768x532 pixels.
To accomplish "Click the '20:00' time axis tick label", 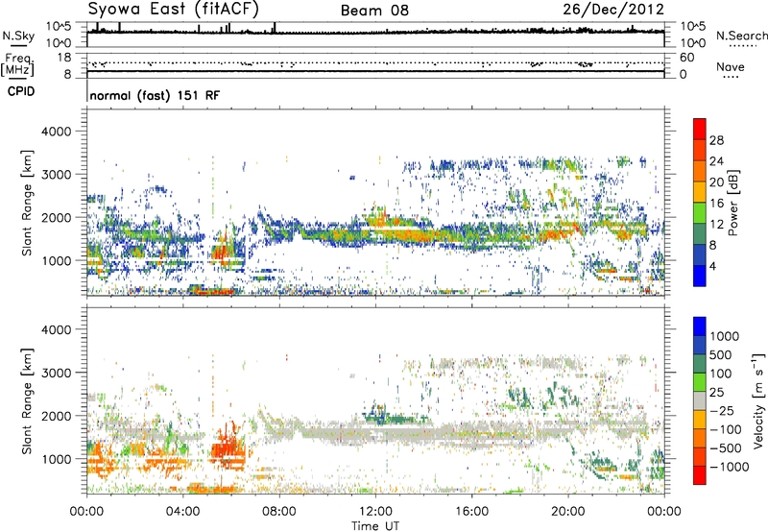I will coord(568,512).
